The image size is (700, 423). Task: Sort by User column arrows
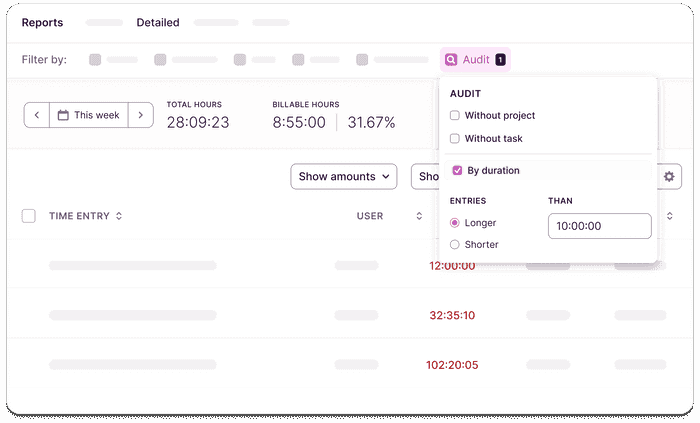coord(419,216)
